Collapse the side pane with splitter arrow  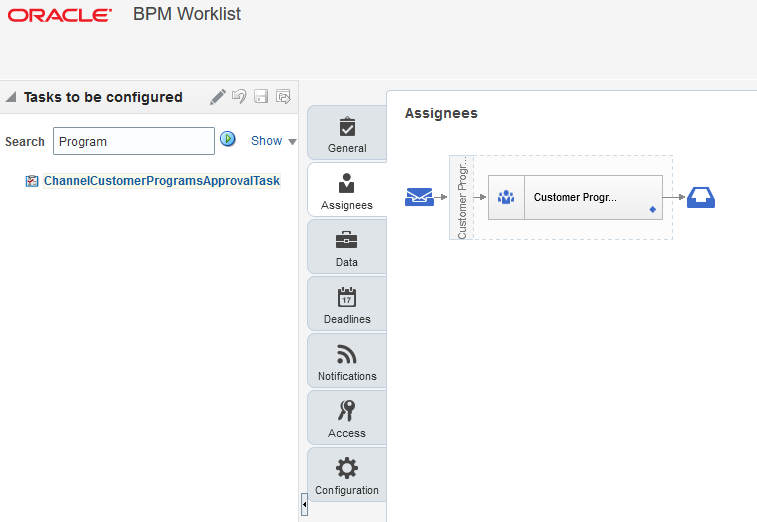(304, 505)
